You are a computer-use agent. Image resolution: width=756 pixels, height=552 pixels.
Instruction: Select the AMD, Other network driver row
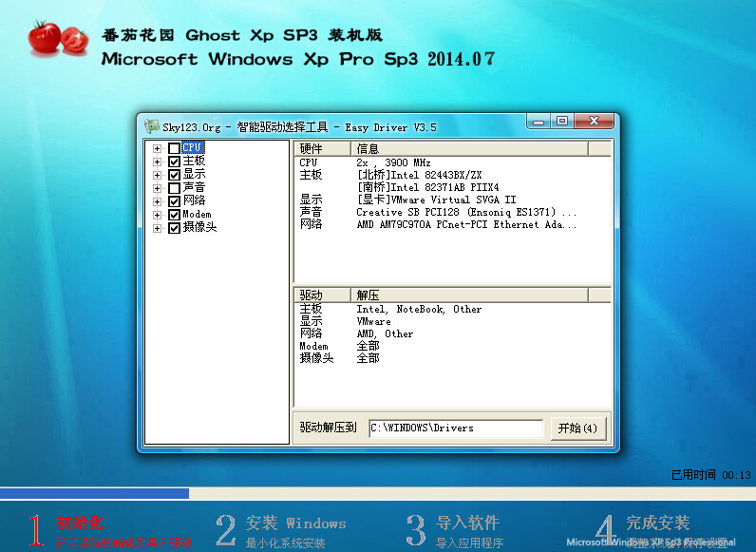[x=452, y=333]
